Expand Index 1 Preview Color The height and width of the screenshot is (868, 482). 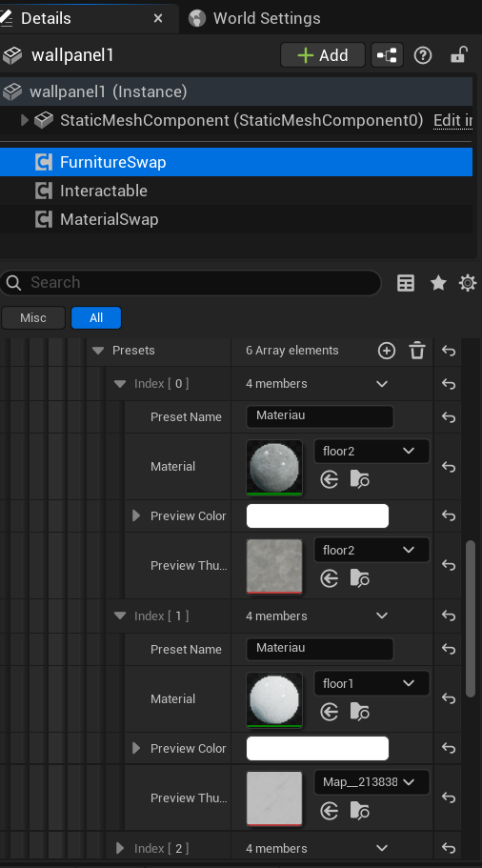point(136,749)
